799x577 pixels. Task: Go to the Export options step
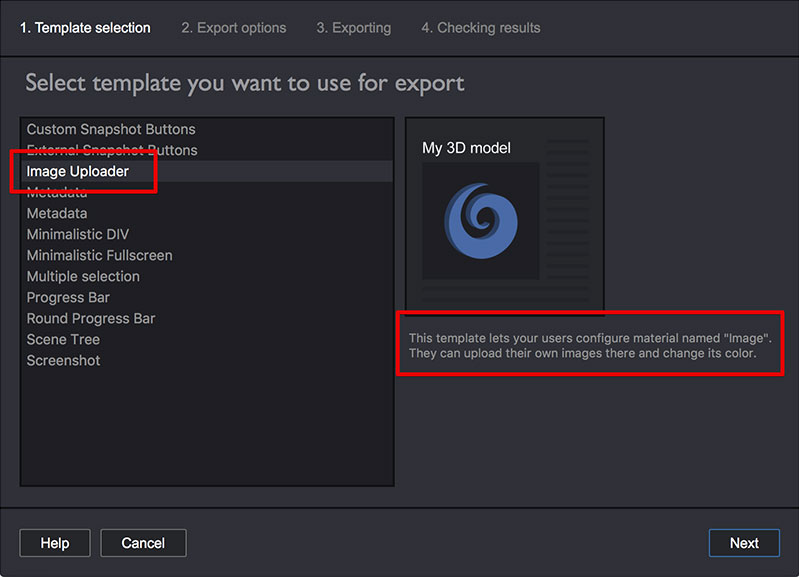pos(233,28)
